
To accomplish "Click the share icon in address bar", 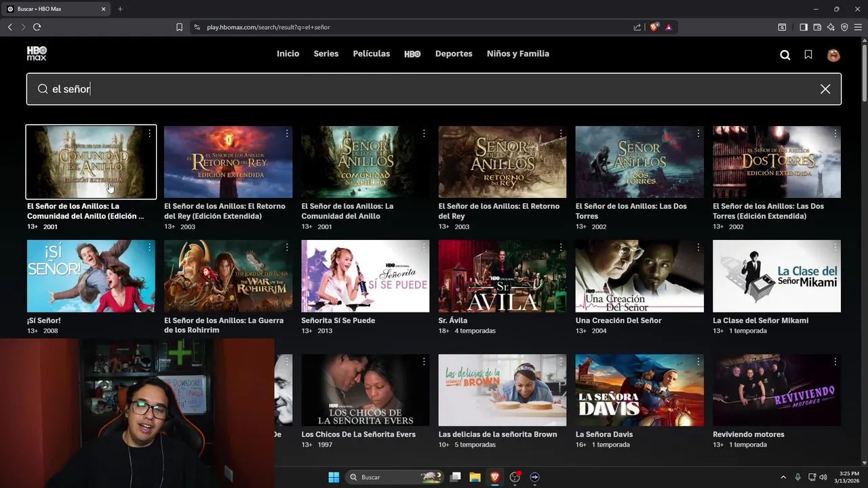I will (x=637, y=27).
